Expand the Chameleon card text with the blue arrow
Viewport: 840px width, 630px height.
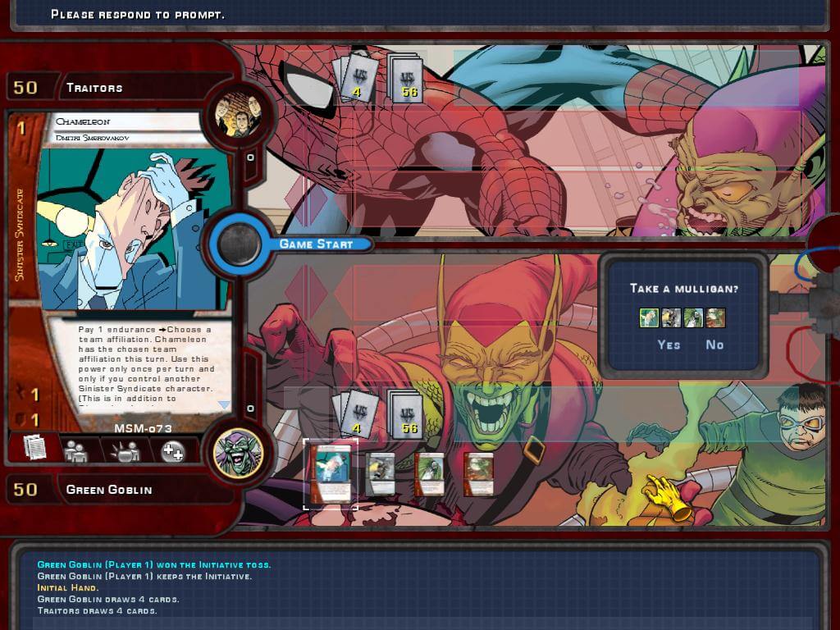pyautogui.click(x=224, y=405)
